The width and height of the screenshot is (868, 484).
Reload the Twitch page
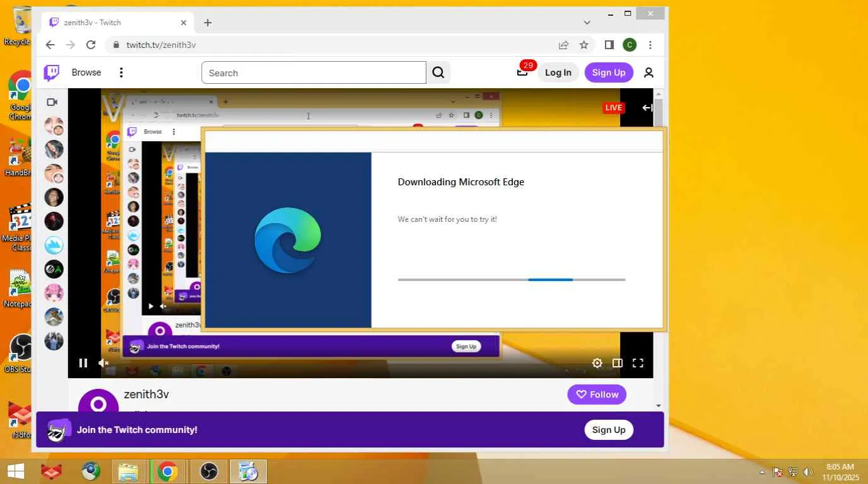91,45
